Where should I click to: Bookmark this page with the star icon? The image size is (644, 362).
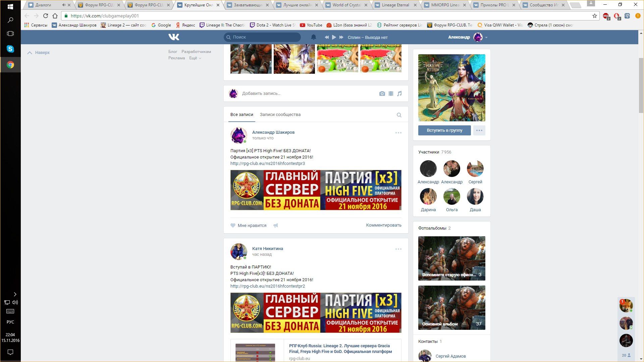coord(594,16)
